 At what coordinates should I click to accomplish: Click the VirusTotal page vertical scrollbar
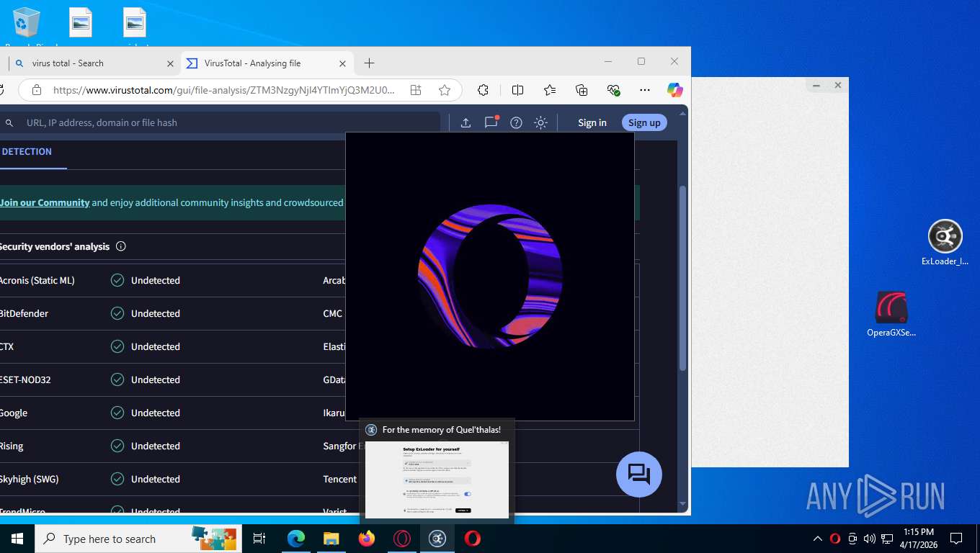click(x=683, y=278)
